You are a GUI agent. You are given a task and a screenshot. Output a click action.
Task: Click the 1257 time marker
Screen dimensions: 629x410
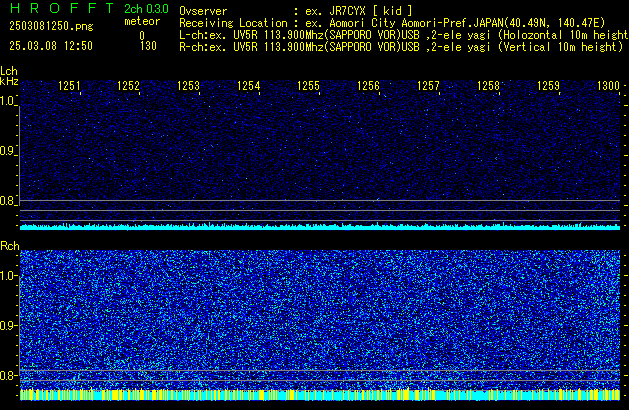(428, 86)
